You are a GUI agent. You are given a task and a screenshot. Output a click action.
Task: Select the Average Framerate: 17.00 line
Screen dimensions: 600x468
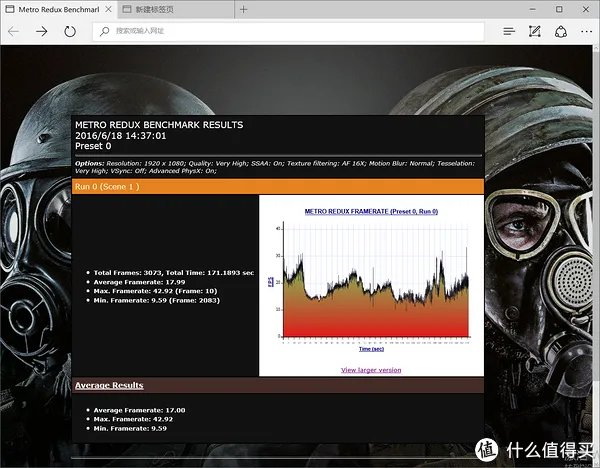pyautogui.click(x=139, y=410)
